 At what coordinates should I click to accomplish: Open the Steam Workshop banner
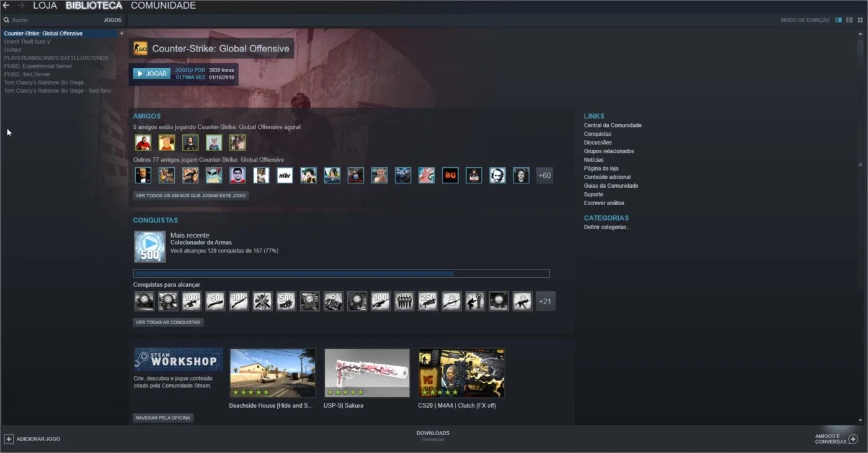pyautogui.click(x=179, y=359)
